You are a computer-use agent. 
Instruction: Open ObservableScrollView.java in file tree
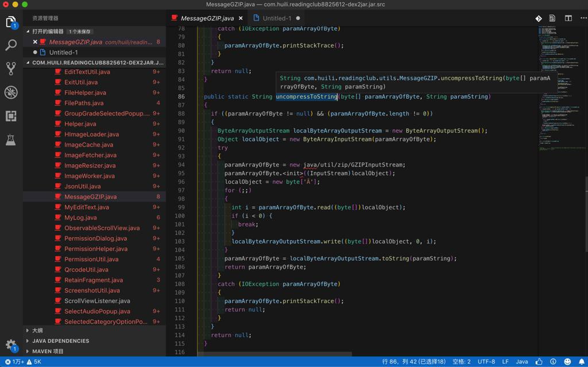pos(95,228)
